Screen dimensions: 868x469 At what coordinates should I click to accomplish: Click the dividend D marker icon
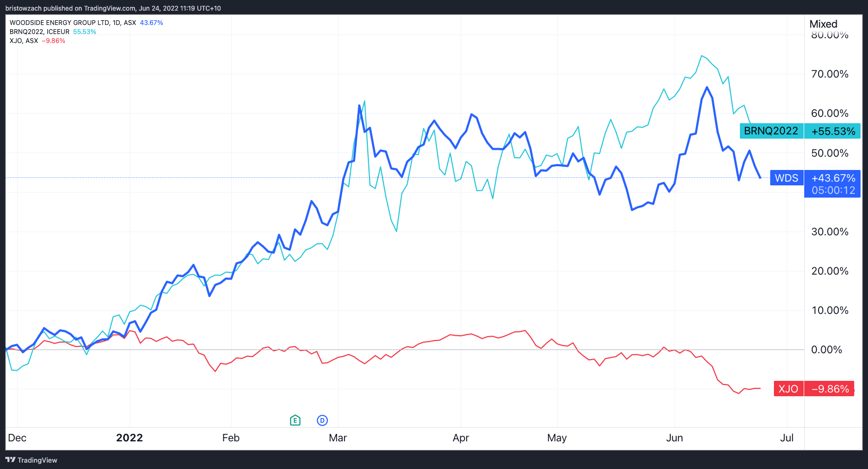pyautogui.click(x=322, y=421)
